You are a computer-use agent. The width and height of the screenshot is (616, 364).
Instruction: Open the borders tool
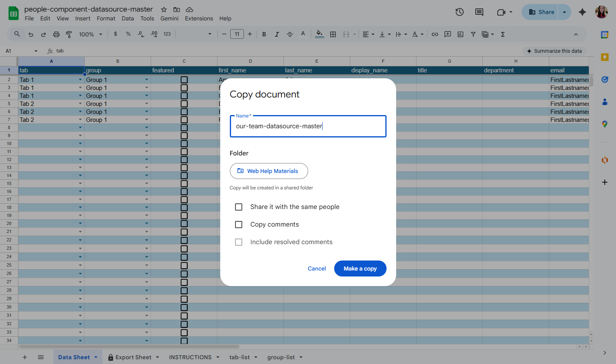click(x=333, y=34)
